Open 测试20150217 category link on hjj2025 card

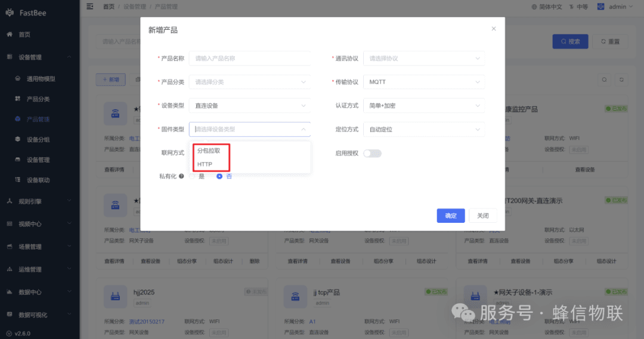(x=147, y=321)
